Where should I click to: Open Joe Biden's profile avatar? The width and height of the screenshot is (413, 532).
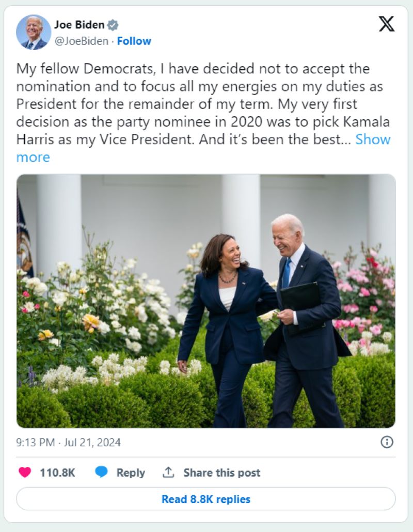point(34,32)
